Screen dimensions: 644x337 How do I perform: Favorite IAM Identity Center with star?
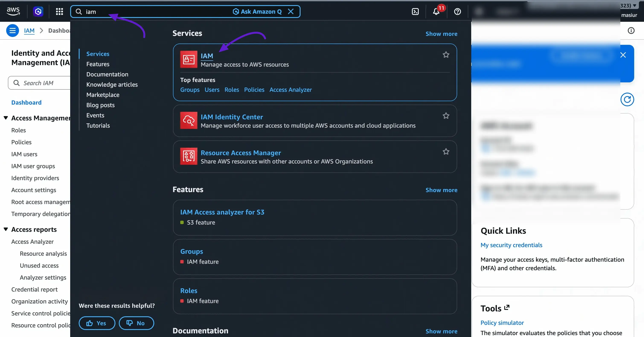coord(446,116)
